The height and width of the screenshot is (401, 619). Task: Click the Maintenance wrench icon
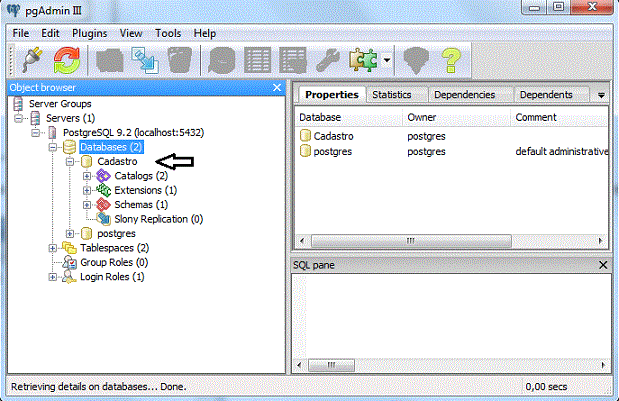[327, 60]
